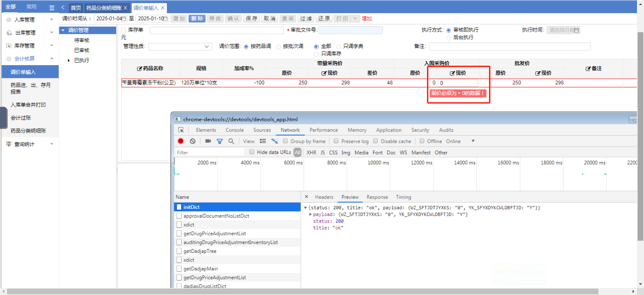Viewport: 644px width, 295px height.
Task: Click the initDict request file icon
Action: click(x=179, y=207)
